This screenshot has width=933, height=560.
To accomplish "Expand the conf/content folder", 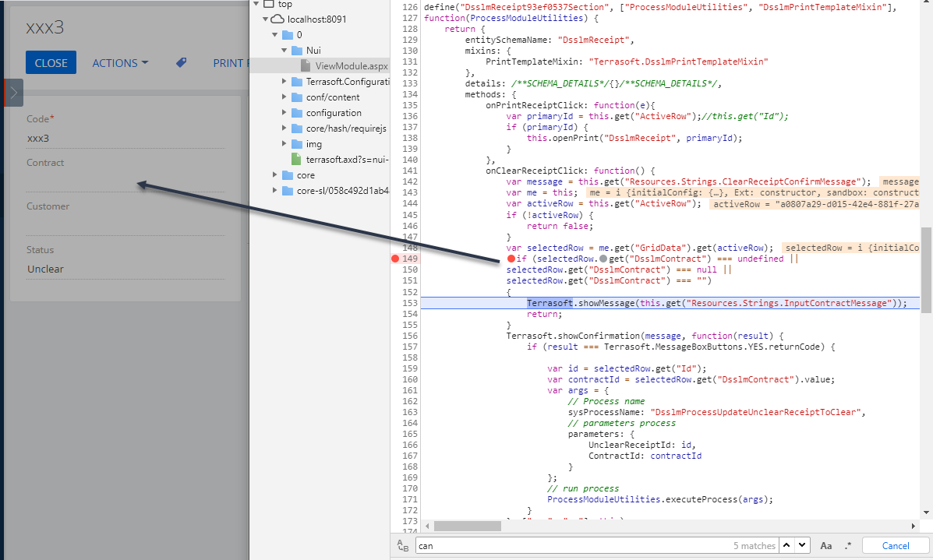I will [x=284, y=97].
